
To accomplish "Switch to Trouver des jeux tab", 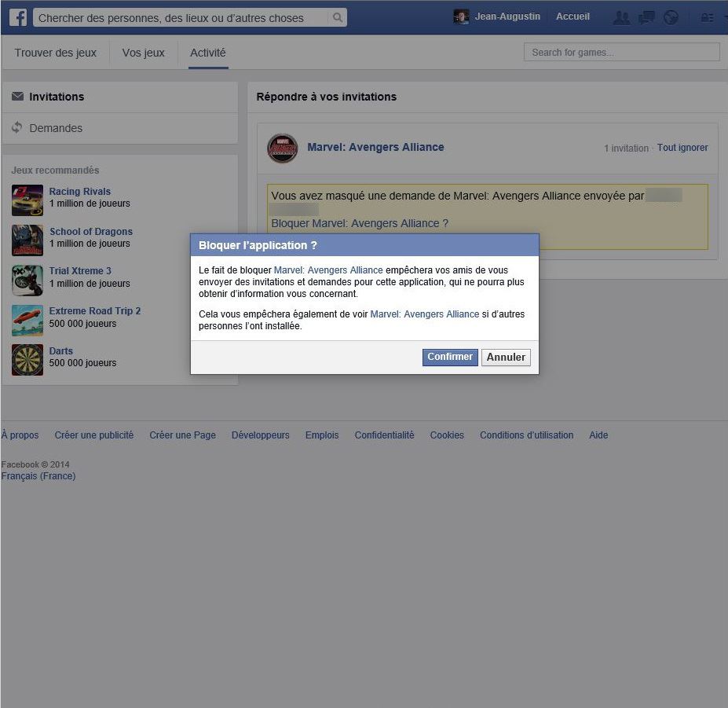I will click(x=55, y=53).
